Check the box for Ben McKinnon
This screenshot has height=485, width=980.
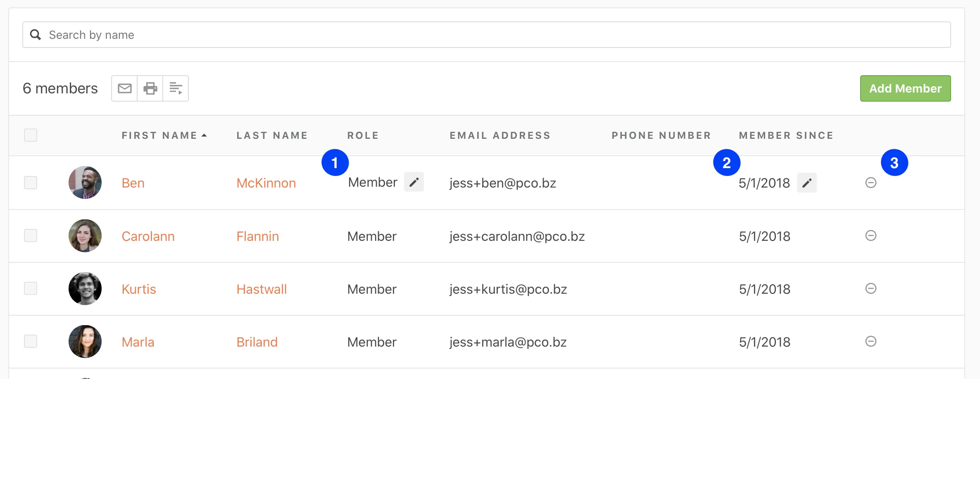(31, 183)
